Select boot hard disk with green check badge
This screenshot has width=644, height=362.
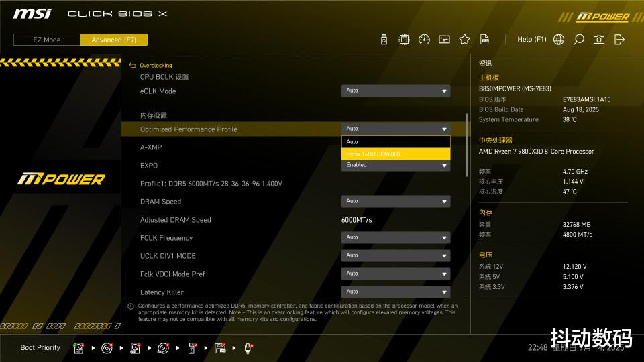(78, 348)
